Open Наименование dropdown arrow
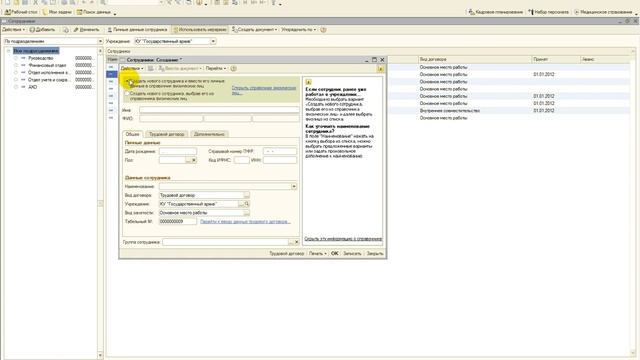The width and height of the screenshot is (640, 360). point(294,187)
